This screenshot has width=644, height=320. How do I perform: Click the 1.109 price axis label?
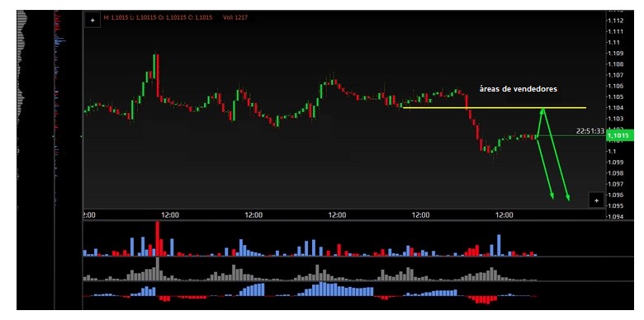pos(616,54)
